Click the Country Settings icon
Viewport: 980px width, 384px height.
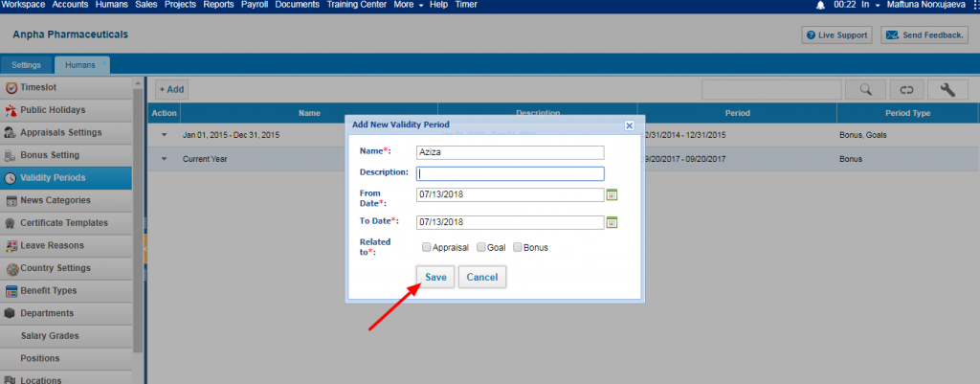coord(11,269)
